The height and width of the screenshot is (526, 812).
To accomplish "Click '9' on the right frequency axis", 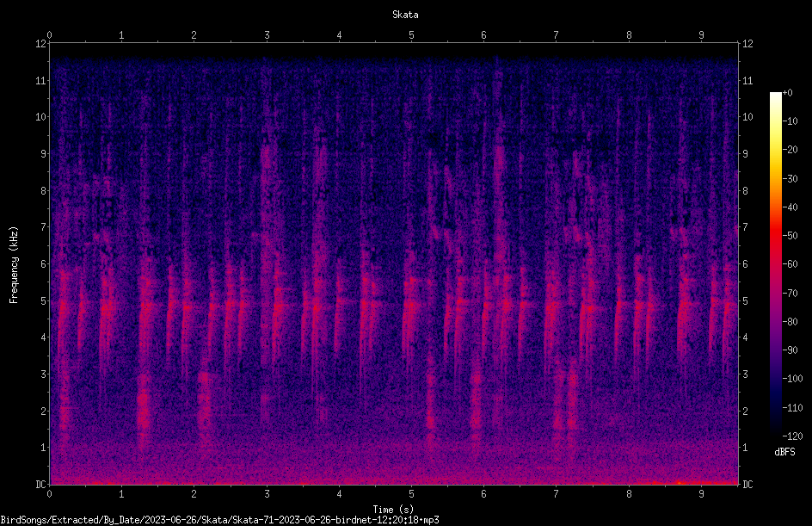I will pos(745,154).
